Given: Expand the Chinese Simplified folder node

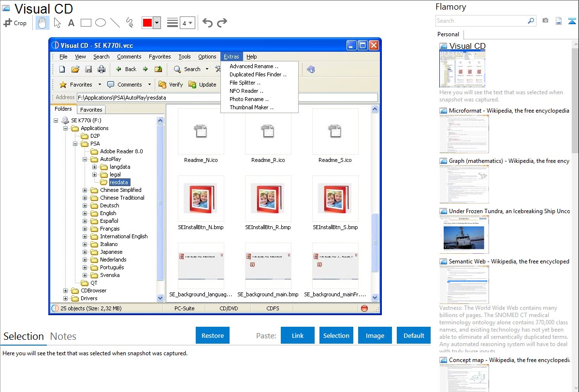Looking at the screenshot, I should [x=85, y=190].
